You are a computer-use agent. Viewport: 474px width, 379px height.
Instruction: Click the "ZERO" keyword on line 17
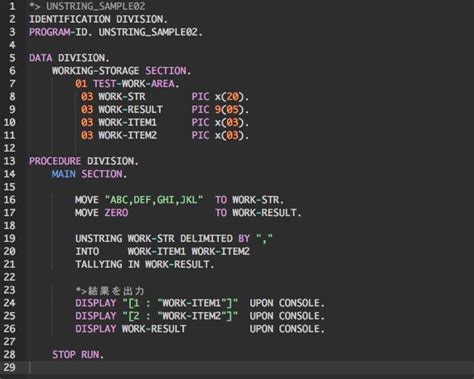(x=116, y=213)
